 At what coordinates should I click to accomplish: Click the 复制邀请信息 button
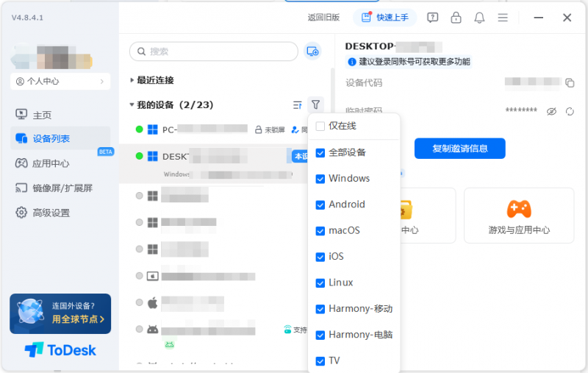point(459,149)
